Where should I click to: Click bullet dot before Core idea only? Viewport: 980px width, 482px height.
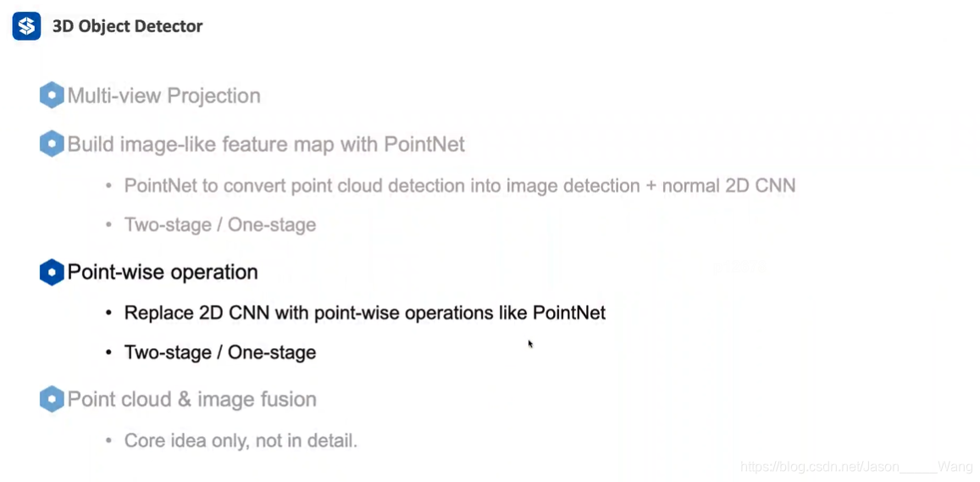click(109, 440)
